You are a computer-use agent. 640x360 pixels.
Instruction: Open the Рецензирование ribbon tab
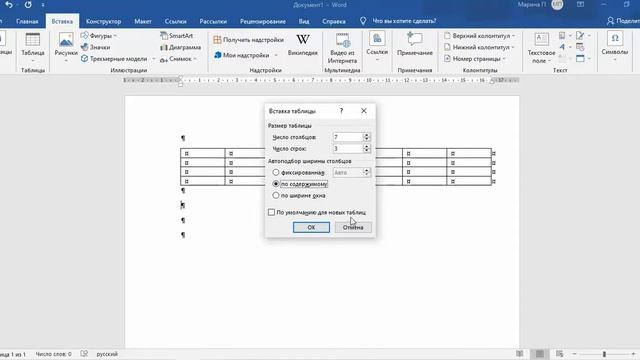[x=262, y=21]
